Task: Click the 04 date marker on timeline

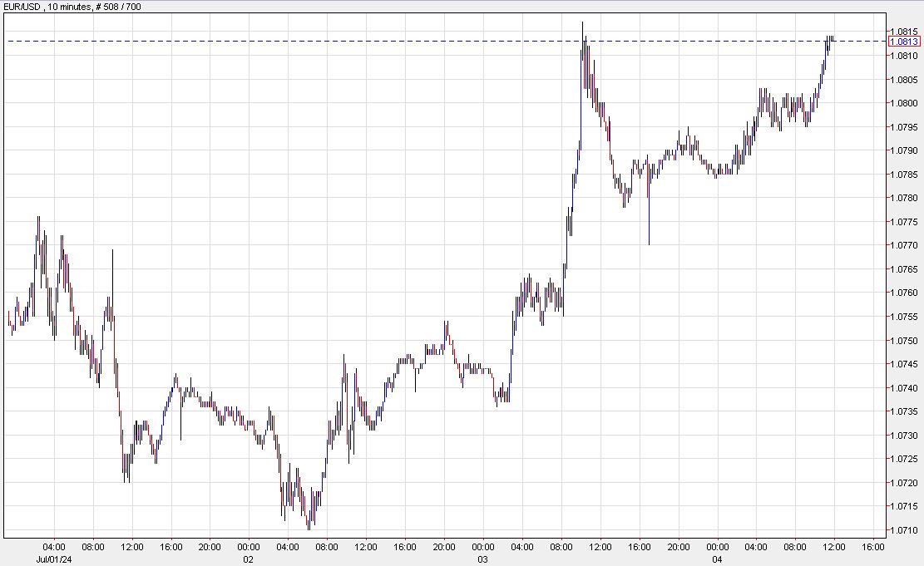Action: (717, 559)
